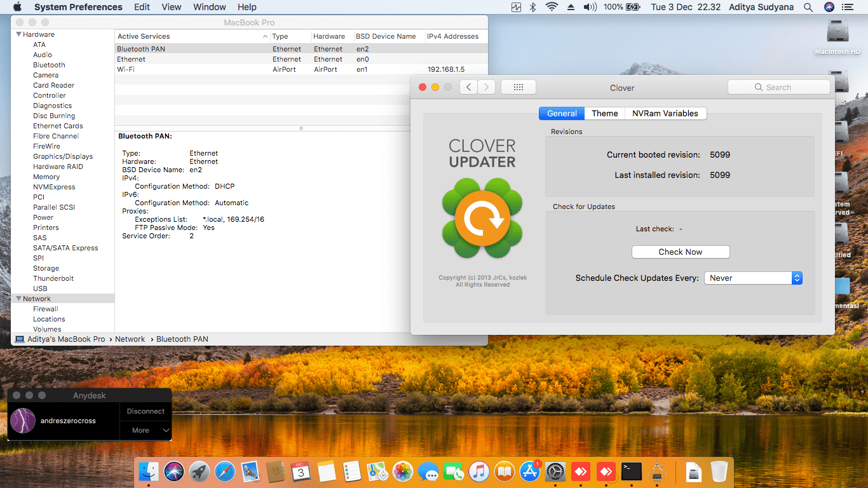Open FaceTime from the Dock

454,471
